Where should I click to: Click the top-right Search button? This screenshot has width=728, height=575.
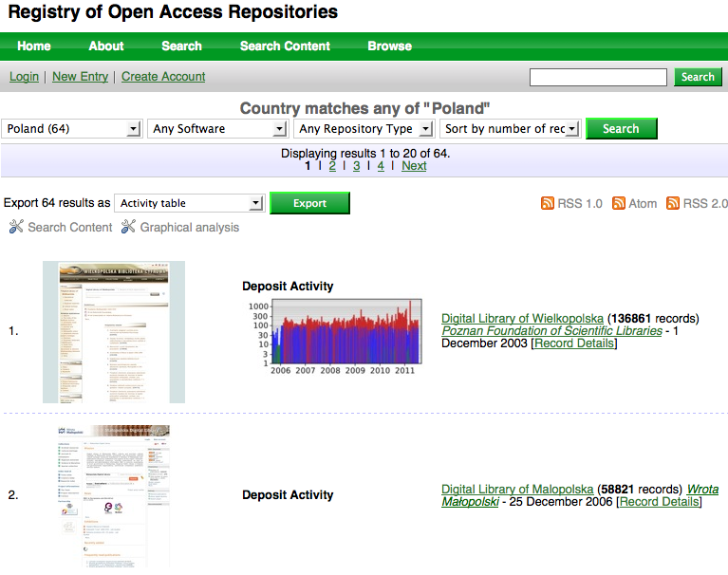click(x=698, y=77)
